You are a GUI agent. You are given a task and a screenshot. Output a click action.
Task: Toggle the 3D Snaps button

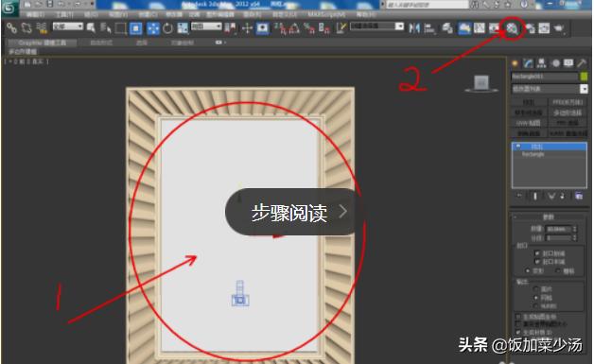click(280, 28)
